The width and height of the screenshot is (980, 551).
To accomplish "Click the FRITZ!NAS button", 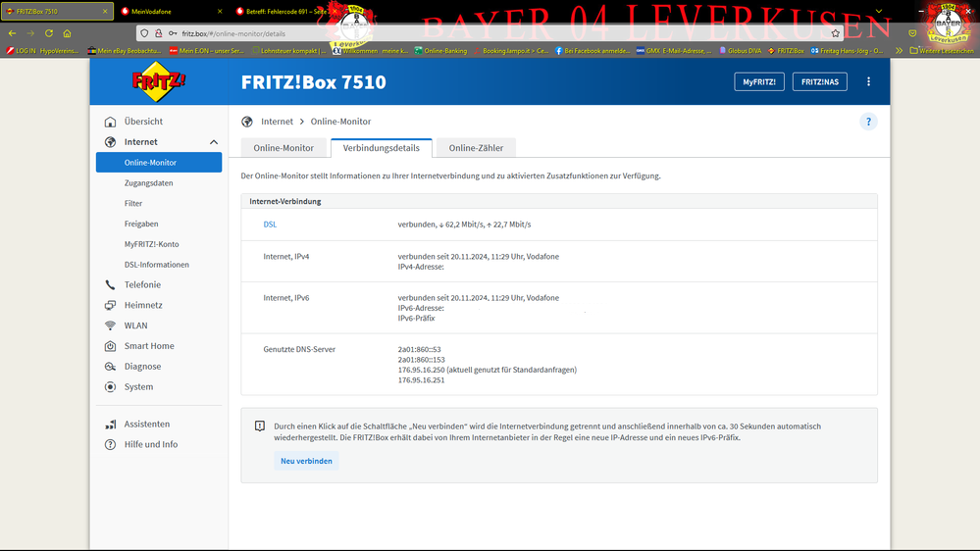I will [820, 81].
